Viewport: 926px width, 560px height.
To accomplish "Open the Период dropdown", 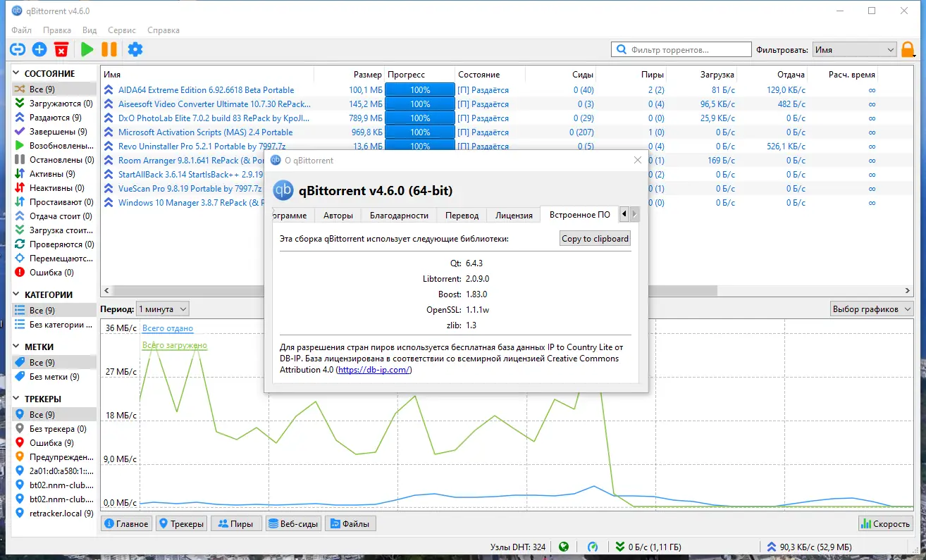I will tap(163, 309).
